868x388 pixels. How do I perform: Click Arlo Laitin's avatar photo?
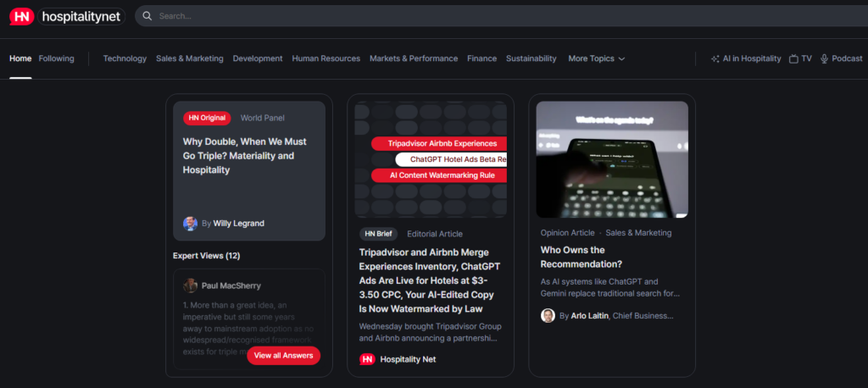pyautogui.click(x=548, y=315)
